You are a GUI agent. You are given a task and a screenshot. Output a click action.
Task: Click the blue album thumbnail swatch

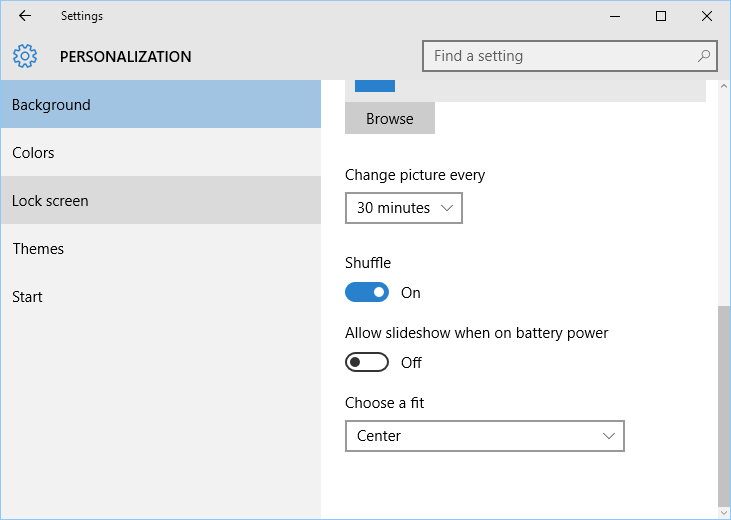[x=375, y=86]
